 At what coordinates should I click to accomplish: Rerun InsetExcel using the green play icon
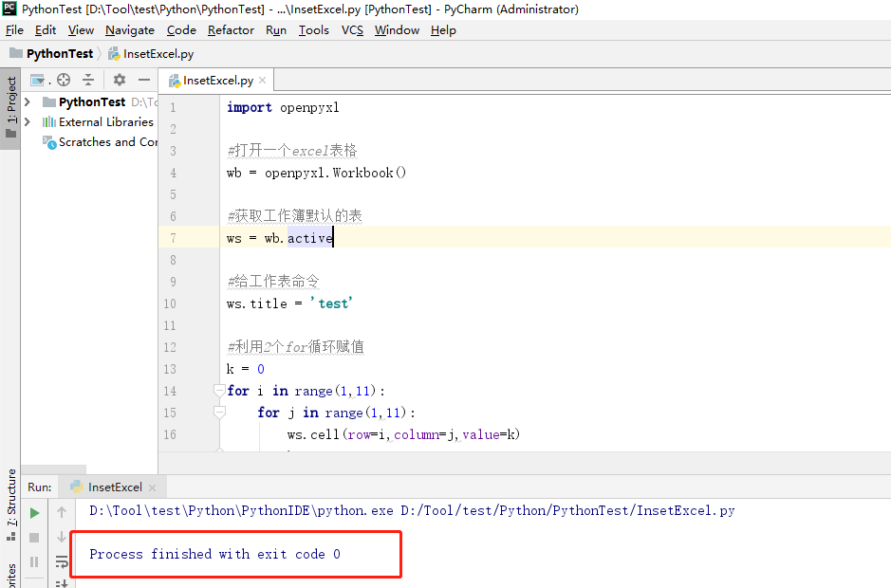pyautogui.click(x=34, y=514)
